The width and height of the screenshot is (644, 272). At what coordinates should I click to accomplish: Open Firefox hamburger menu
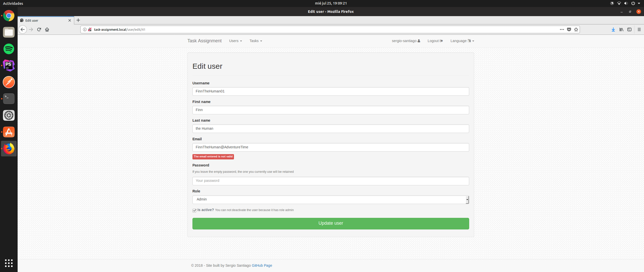click(639, 29)
